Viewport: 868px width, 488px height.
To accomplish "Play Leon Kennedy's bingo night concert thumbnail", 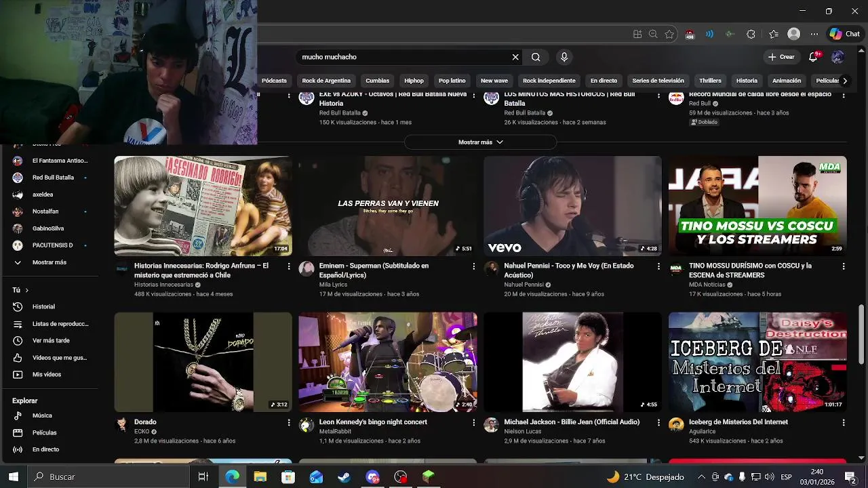I will [388, 362].
